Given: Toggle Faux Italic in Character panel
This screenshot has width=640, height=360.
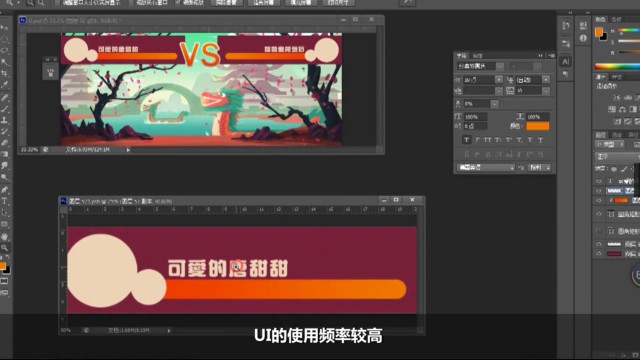Looking at the screenshot, I should click(477, 140).
